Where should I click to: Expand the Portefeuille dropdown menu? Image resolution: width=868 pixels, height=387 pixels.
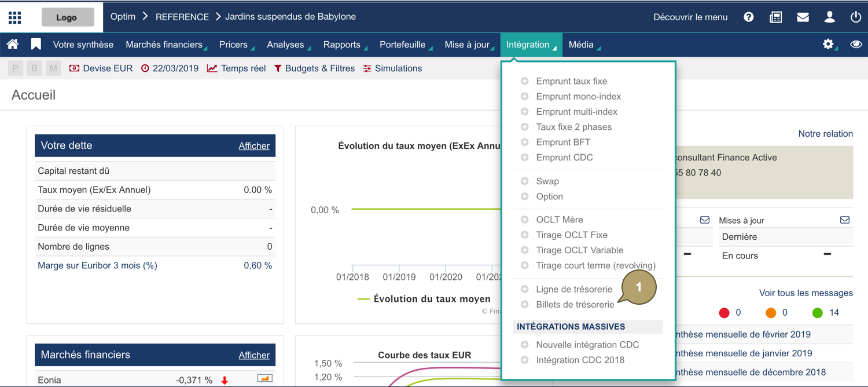[x=403, y=45]
